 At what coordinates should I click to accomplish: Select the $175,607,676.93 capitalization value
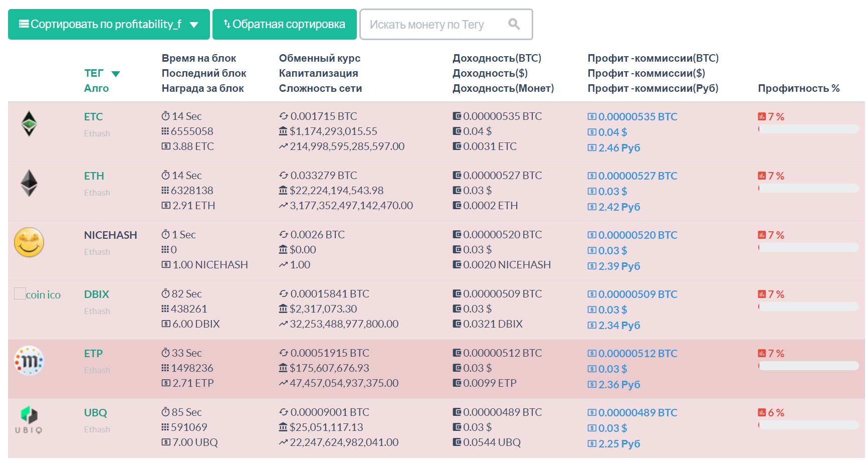click(329, 368)
